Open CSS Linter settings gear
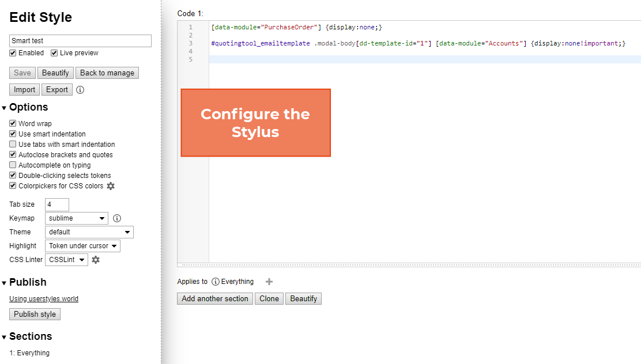 [x=96, y=260]
